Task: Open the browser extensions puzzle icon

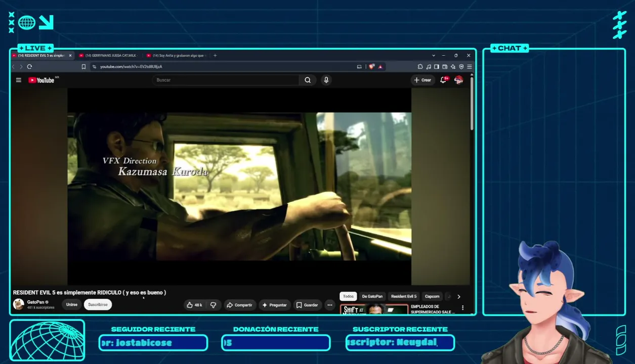Action: [420, 67]
